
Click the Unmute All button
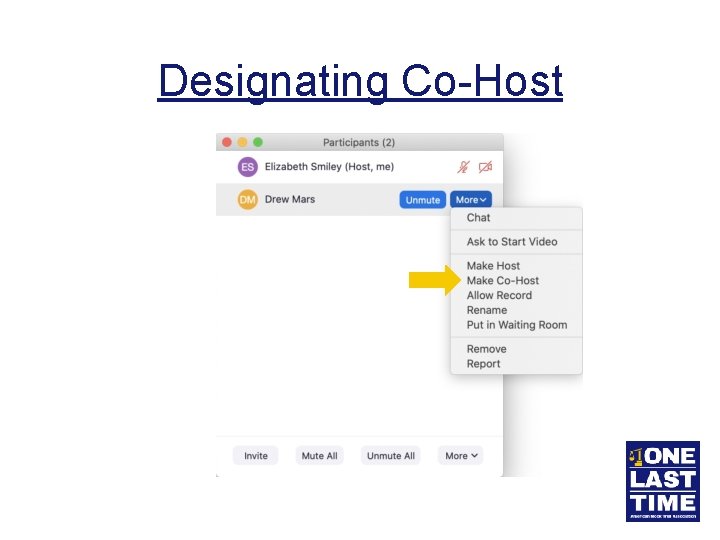(391, 456)
